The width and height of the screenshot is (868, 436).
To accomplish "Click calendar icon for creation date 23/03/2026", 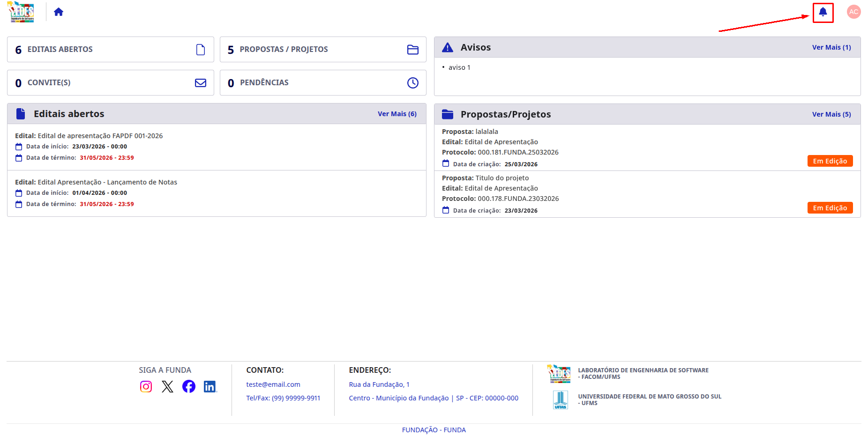I will [x=446, y=210].
